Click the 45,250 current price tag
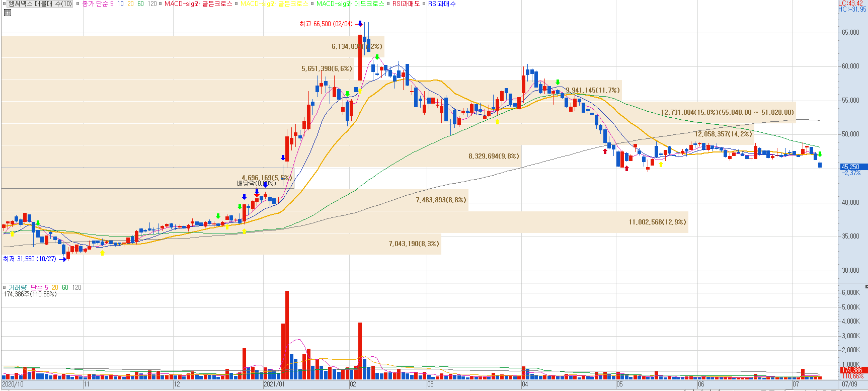This screenshot has height=391, width=868. [x=853, y=167]
